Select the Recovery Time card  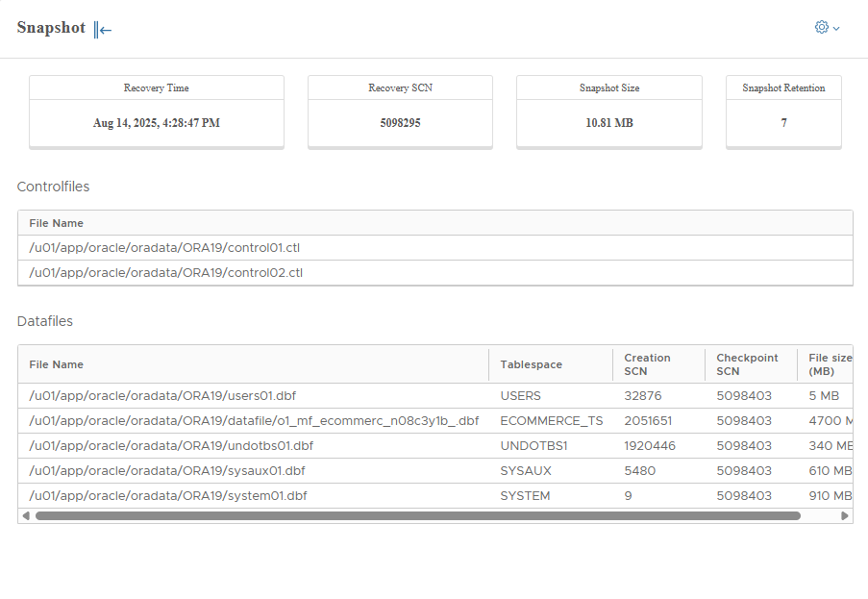(x=157, y=112)
